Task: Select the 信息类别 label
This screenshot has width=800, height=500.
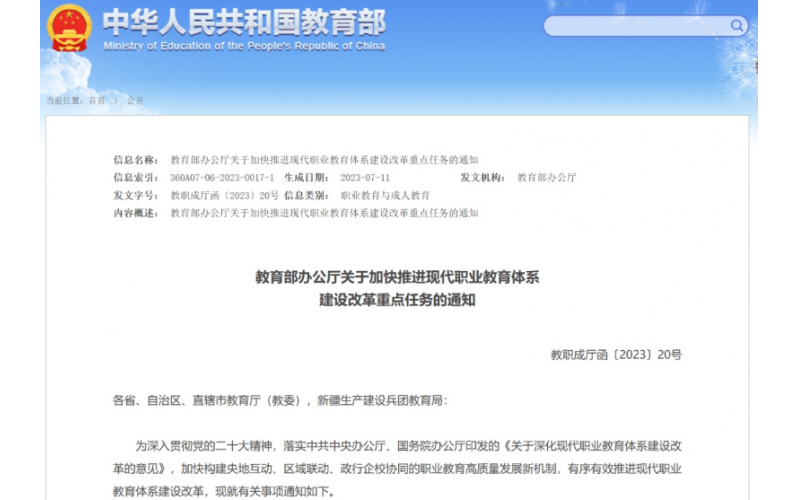Action: click(x=306, y=195)
